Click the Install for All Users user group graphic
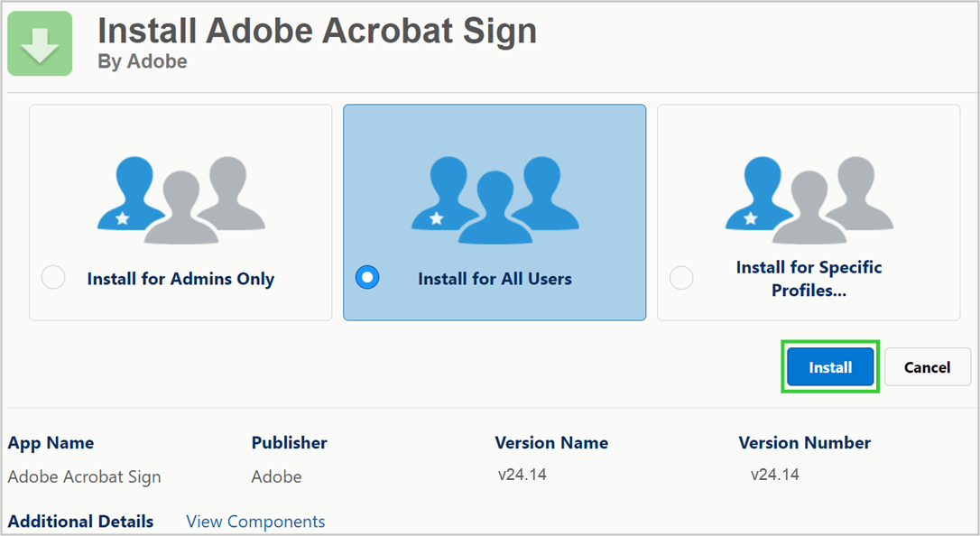The width and height of the screenshot is (980, 536). pyautogui.click(x=494, y=199)
